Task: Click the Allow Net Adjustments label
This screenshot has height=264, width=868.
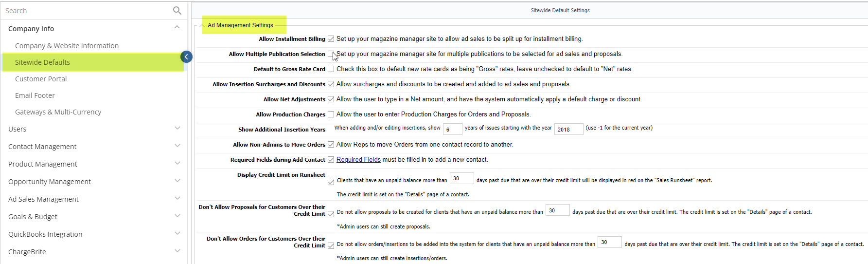Action: point(294,99)
